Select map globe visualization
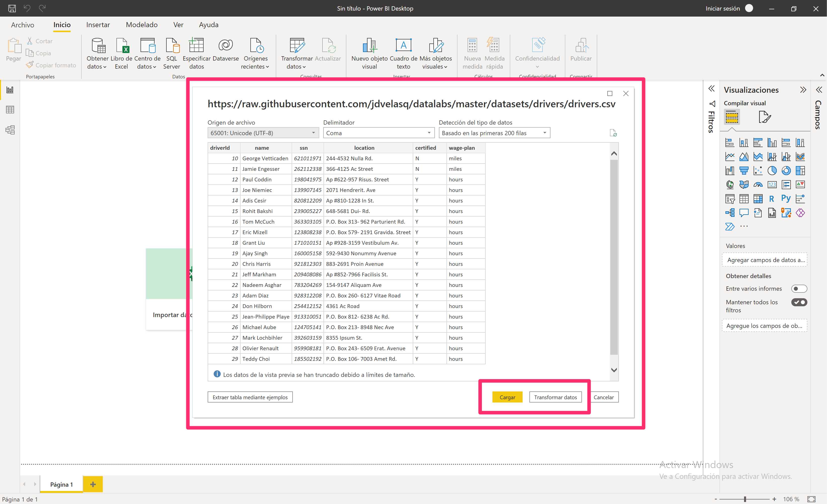This screenshot has width=827, height=504. pos(730,185)
